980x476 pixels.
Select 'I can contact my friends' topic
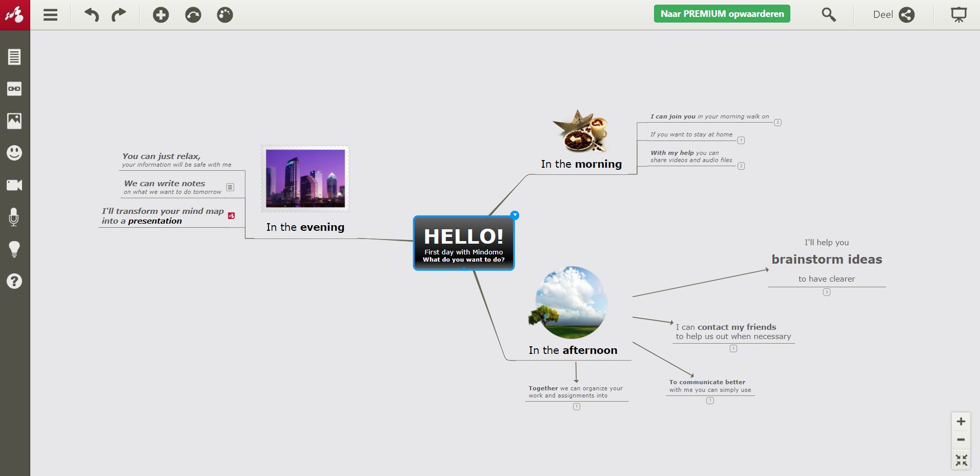point(733,332)
